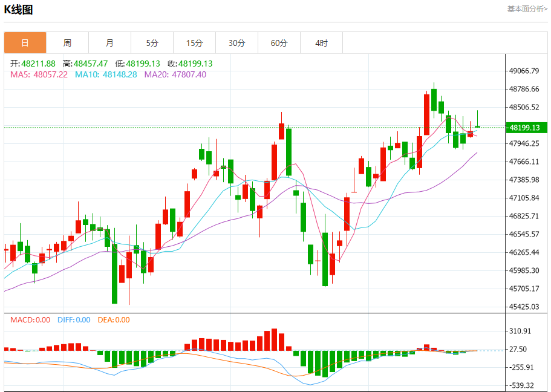Click the 46545.57 axis label
The height and width of the screenshot is (392, 551).
point(524,234)
